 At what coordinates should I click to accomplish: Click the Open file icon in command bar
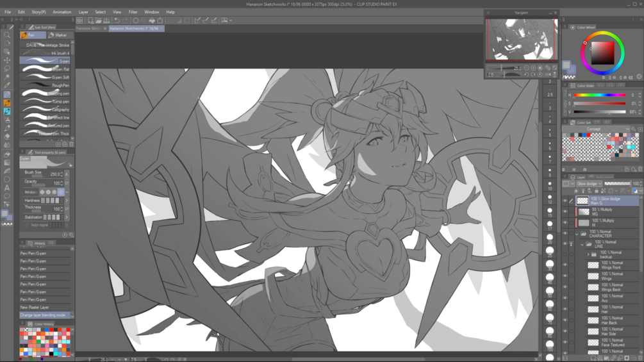tap(99, 20)
